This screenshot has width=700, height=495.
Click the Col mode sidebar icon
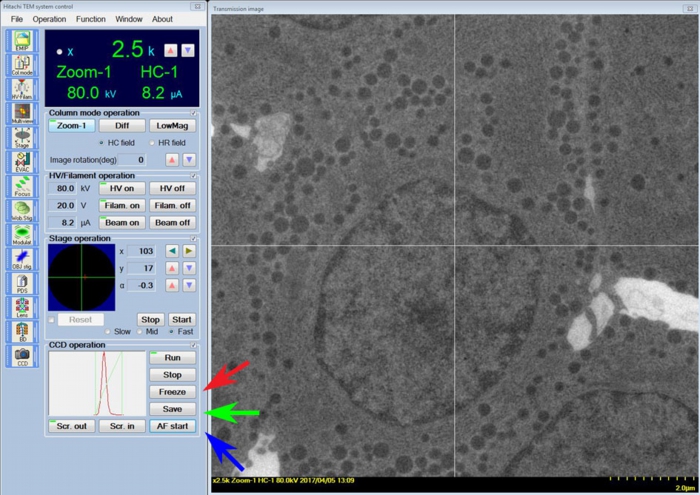[x=22, y=65]
